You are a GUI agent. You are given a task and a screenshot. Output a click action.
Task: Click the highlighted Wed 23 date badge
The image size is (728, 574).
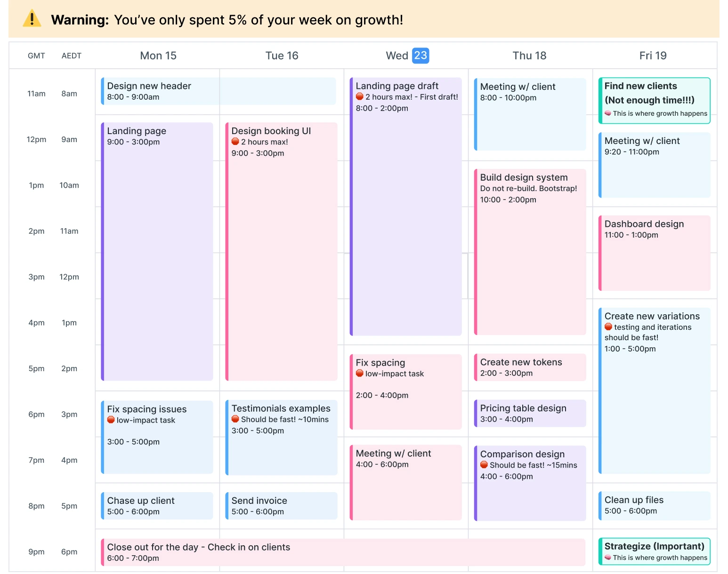point(421,56)
